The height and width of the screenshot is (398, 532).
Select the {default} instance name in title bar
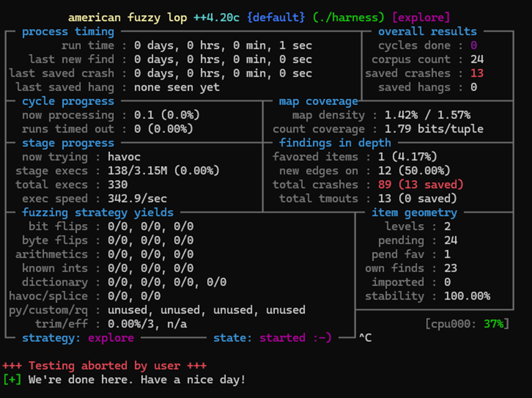(276, 17)
